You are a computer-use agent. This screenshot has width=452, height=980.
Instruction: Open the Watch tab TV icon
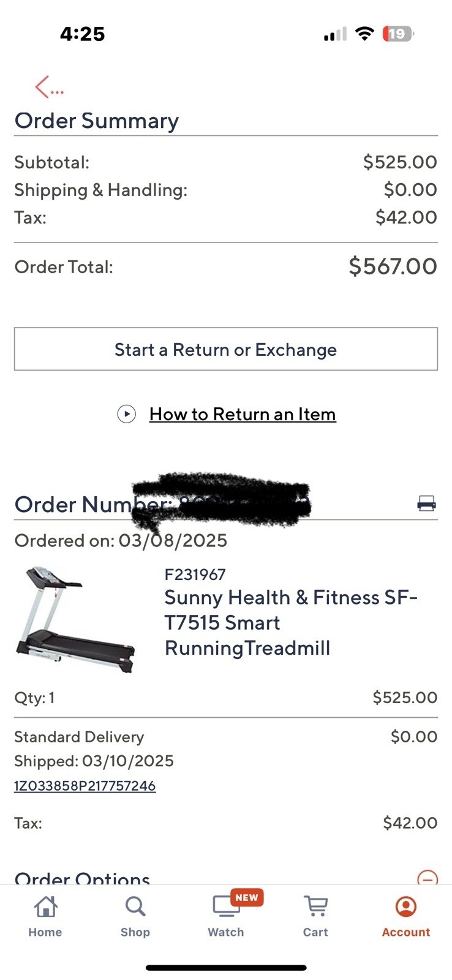(x=225, y=907)
